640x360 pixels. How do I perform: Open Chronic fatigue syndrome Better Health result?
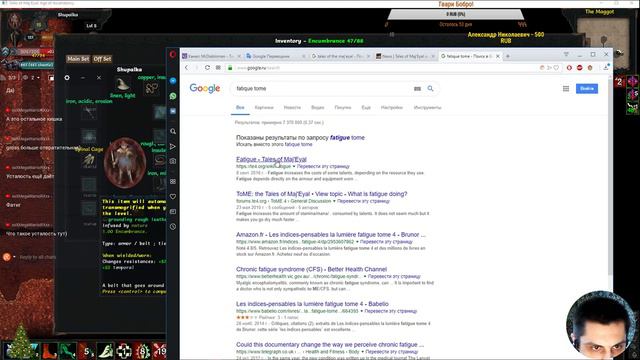coord(311,269)
